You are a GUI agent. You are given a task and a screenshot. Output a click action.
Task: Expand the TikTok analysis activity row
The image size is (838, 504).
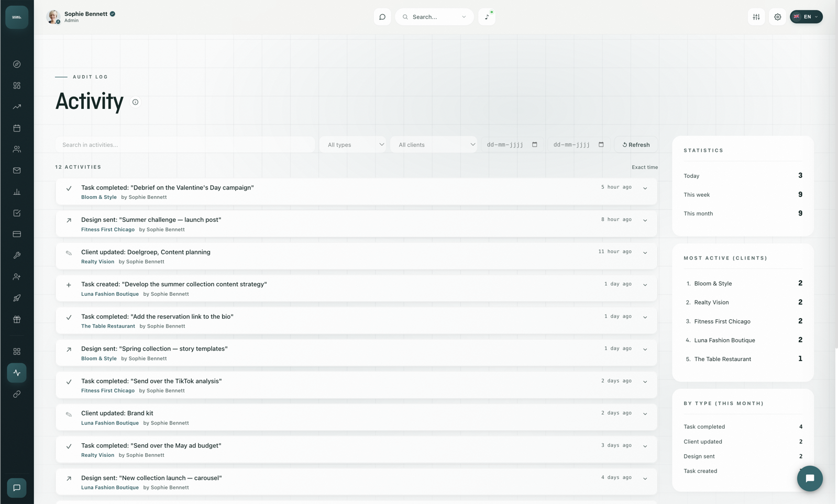click(645, 382)
